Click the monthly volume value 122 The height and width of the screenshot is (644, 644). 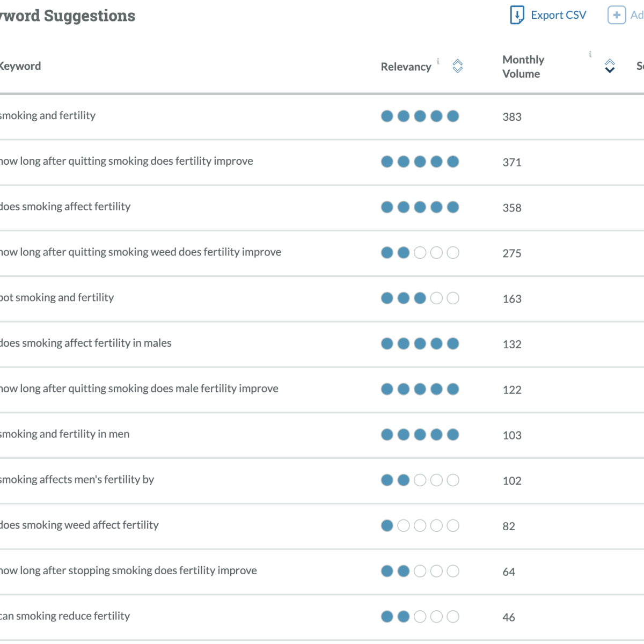click(x=512, y=390)
